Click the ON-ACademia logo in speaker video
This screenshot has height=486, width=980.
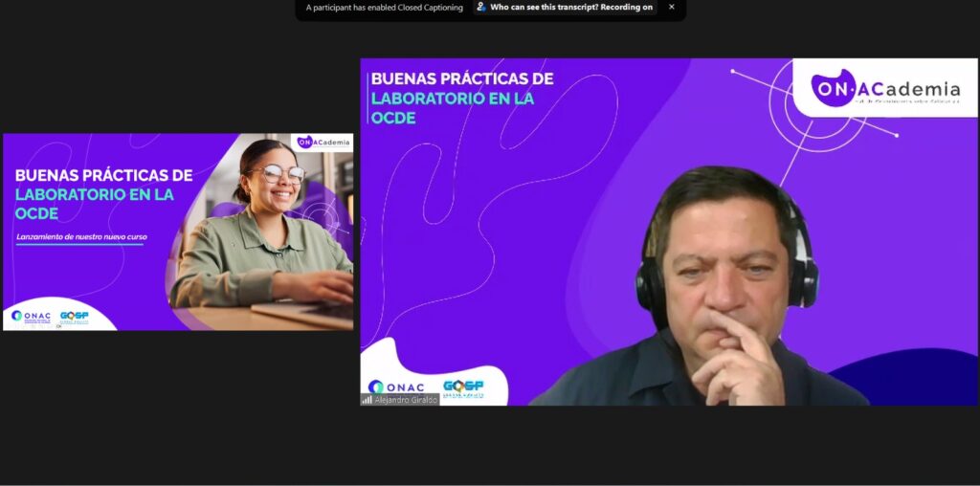(x=884, y=88)
